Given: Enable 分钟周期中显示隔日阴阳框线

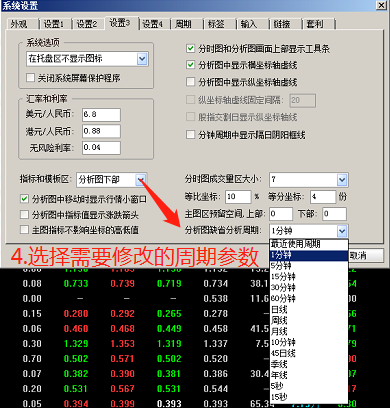Looking at the screenshot, I should coord(190,135).
